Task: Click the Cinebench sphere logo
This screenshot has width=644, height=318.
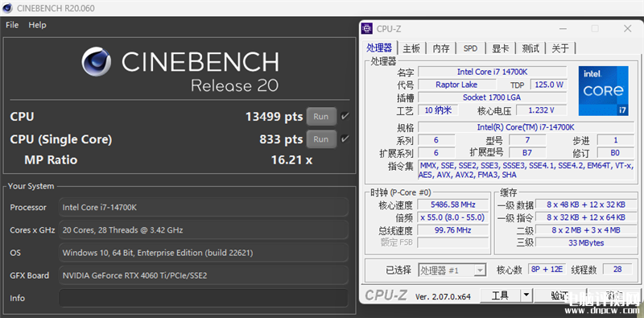Action: pyautogui.click(x=97, y=62)
